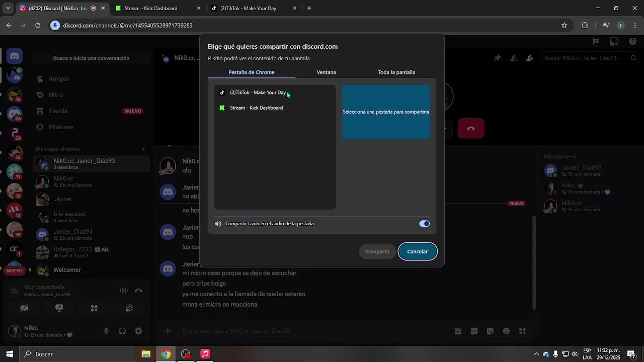Open the gift icon in message bar

pyautogui.click(x=458, y=331)
